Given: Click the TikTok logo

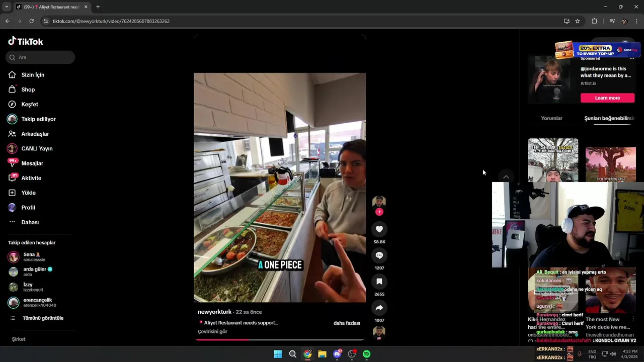Looking at the screenshot, I should [26, 41].
